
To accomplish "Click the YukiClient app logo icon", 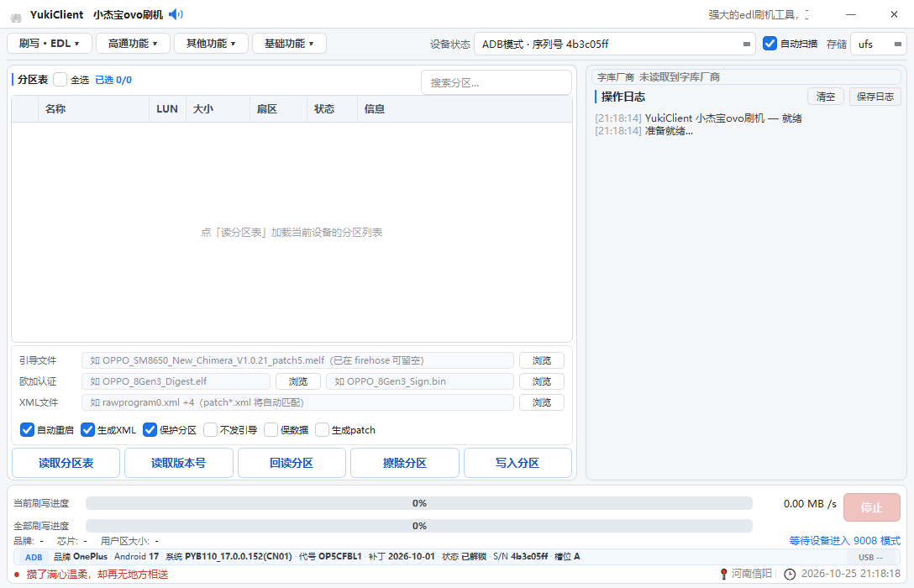I will click(x=16, y=17).
